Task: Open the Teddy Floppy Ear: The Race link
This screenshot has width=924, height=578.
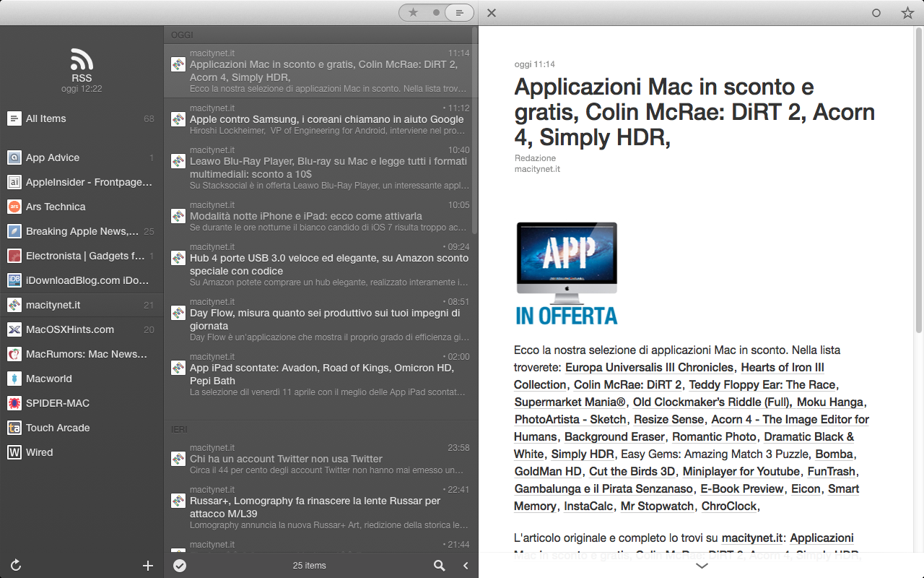Action: [762, 384]
